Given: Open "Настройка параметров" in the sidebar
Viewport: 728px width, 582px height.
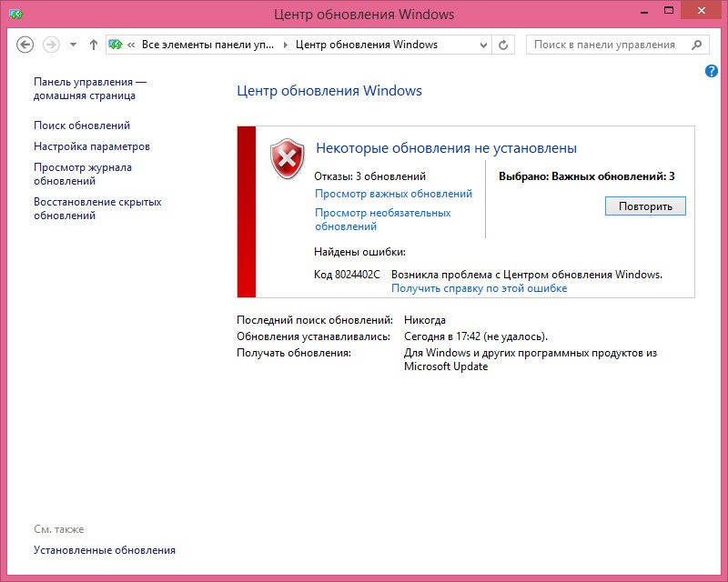Looking at the screenshot, I should click(92, 146).
